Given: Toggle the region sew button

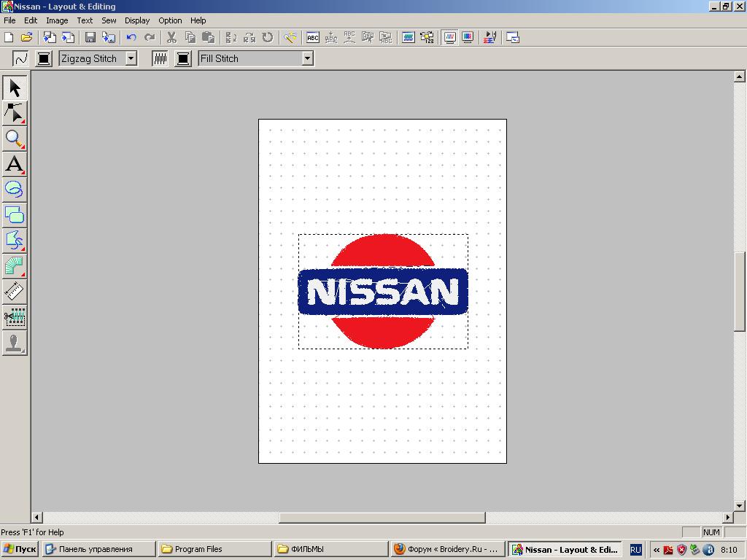Looking at the screenshot, I should 160,58.
